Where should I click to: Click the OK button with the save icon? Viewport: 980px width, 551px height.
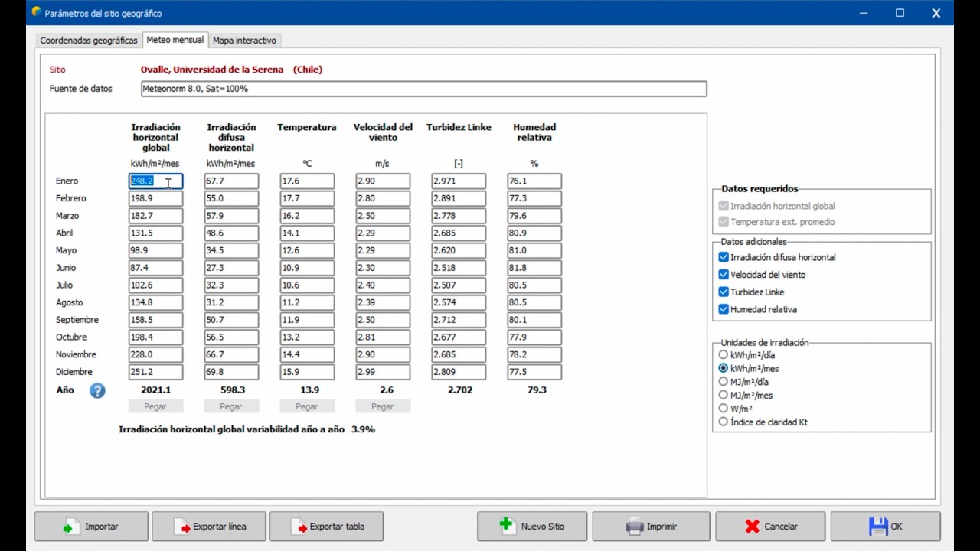[886, 527]
